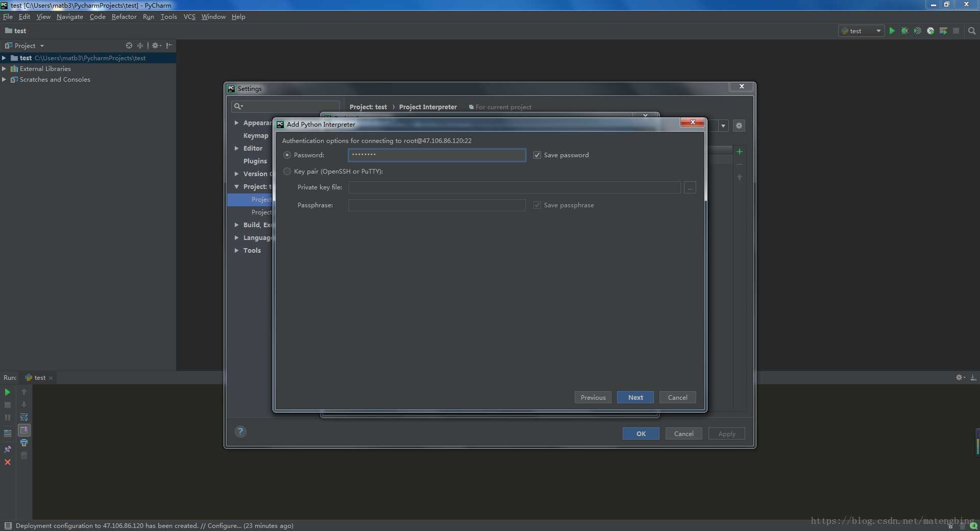Click the grey stop icon in main toolbar
Image resolution: width=980 pixels, height=531 pixels.
click(956, 31)
